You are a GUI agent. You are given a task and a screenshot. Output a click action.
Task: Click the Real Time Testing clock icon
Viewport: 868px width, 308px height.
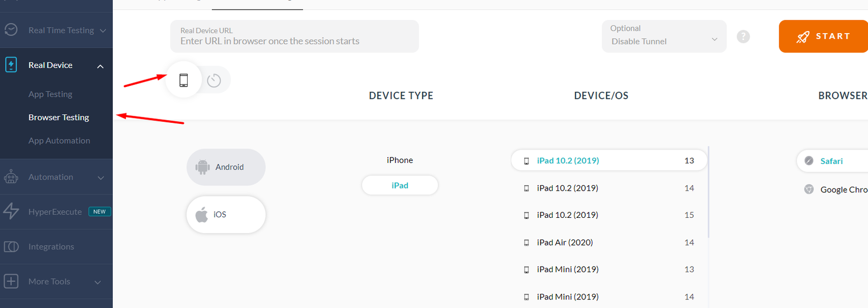coord(11,30)
